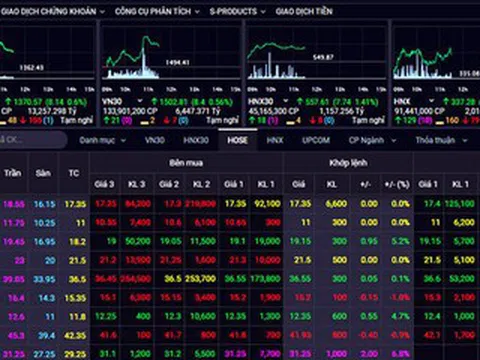This screenshot has height=360, width=480.
Task: Expand the HNX30 index selector chevron
Action: click(286, 101)
